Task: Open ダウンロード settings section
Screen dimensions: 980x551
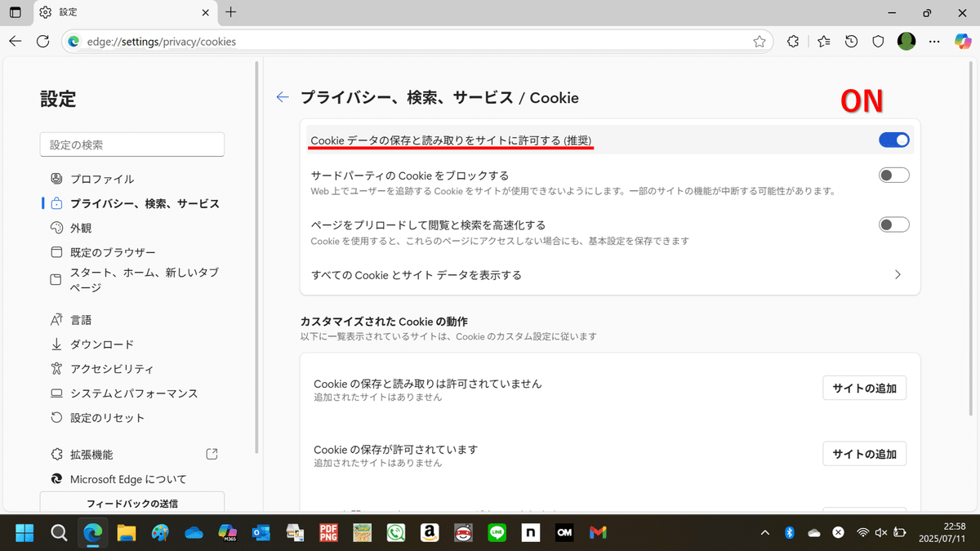Action: click(102, 344)
